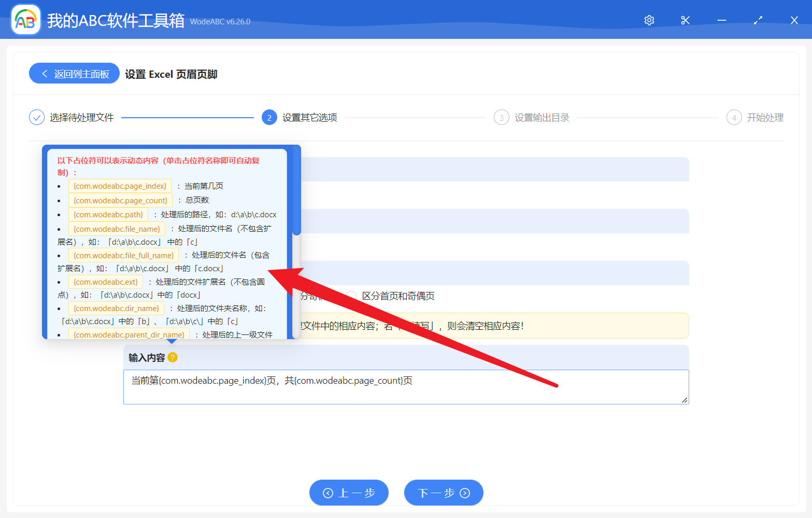This screenshot has height=518, width=812.
Task: Click the scissors screenshot tool icon
Action: [x=685, y=20]
